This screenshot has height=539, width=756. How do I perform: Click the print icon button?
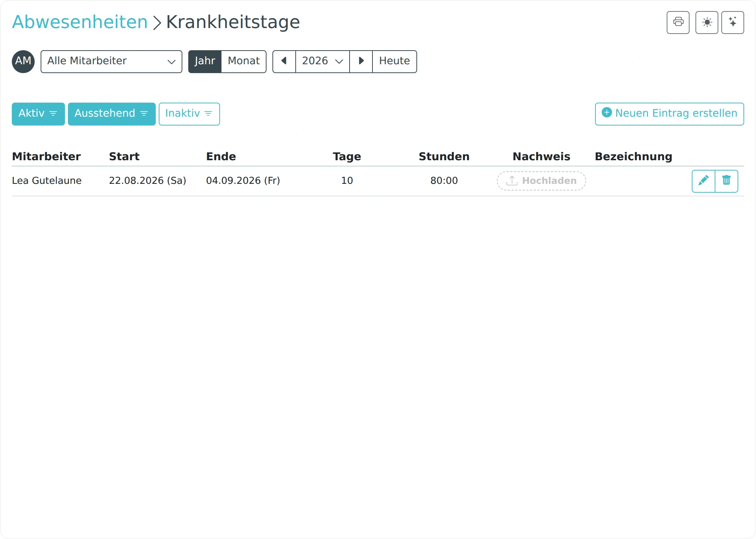[x=678, y=23]
